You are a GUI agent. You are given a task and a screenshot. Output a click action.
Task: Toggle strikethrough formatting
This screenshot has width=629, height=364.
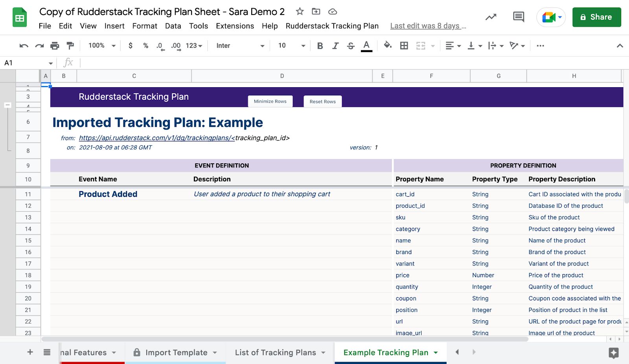[x=351, y=46]
